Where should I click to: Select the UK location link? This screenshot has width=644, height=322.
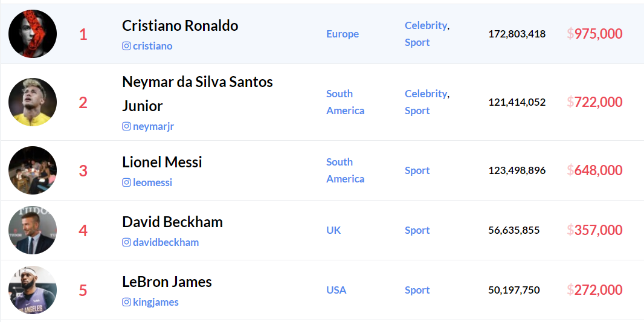tap(333, 230)
